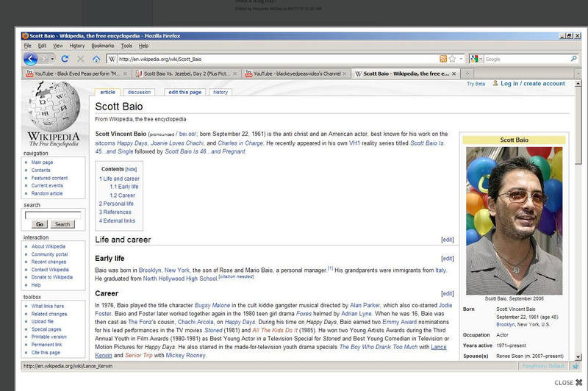Open Recent changes link
Screen dimensions: 588x391
coord(49,262)
